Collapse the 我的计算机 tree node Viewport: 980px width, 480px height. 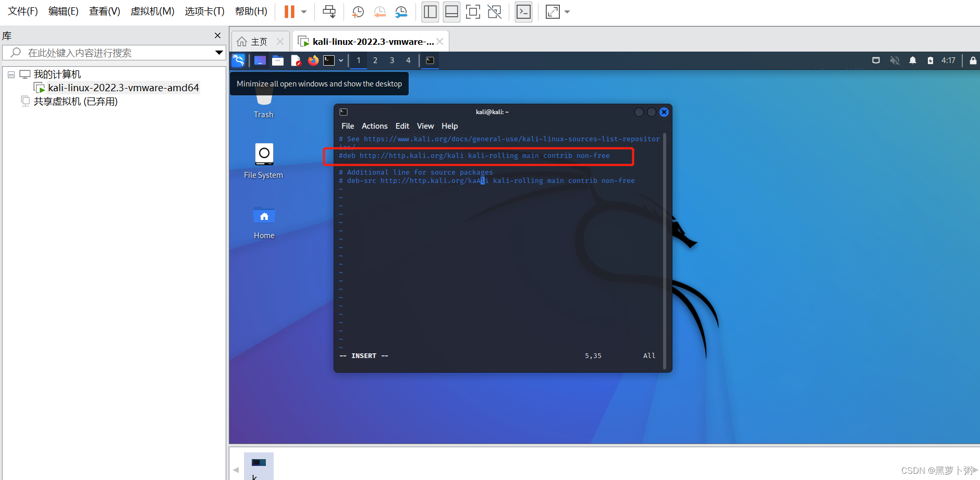[11, 75]
